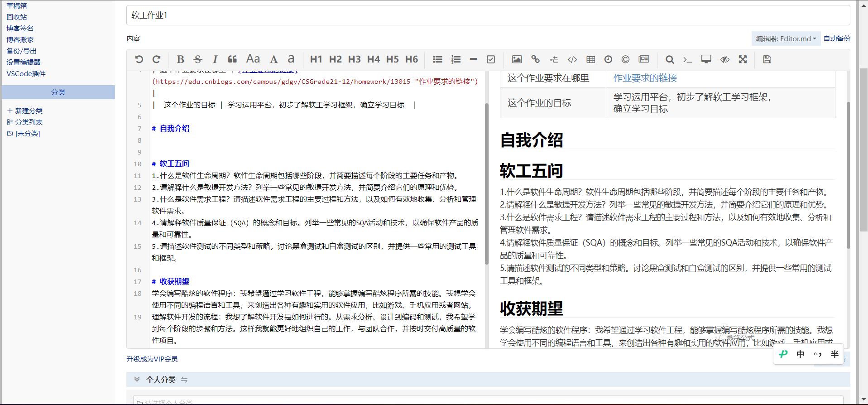Image resolution: width=868 pixels, height=405 pixels.
Task: Toggle fullscreen editor arrows icon
Action: [x=743, y=59]
